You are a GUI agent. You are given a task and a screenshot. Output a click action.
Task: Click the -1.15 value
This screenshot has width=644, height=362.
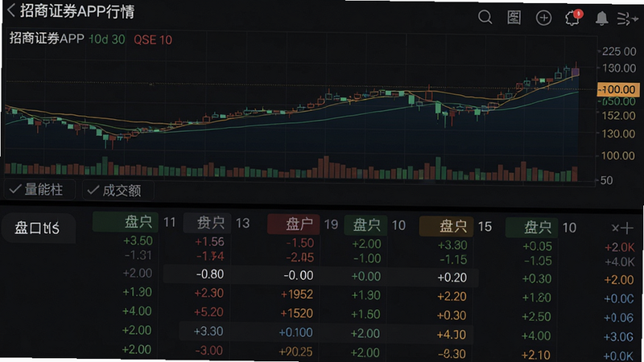pos(453,259)
